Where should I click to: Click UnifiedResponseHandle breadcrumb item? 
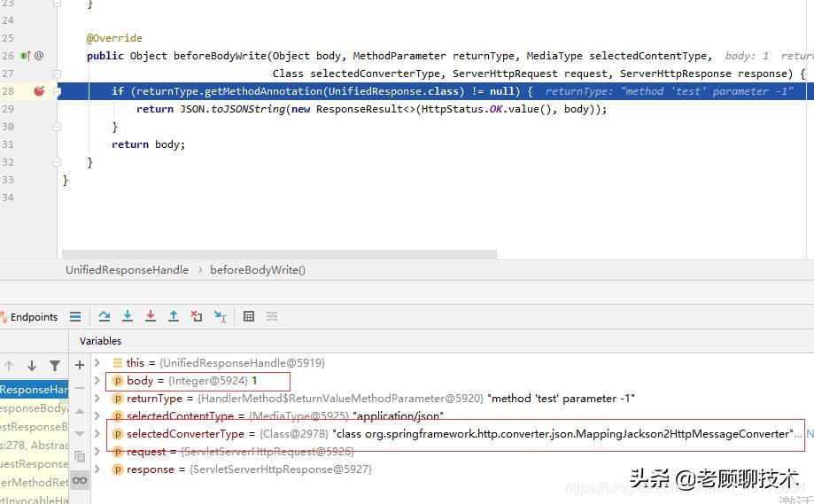coord(127,270)
